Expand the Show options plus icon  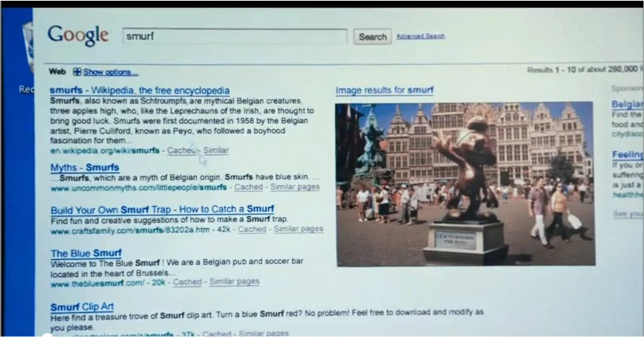[77, 72]
